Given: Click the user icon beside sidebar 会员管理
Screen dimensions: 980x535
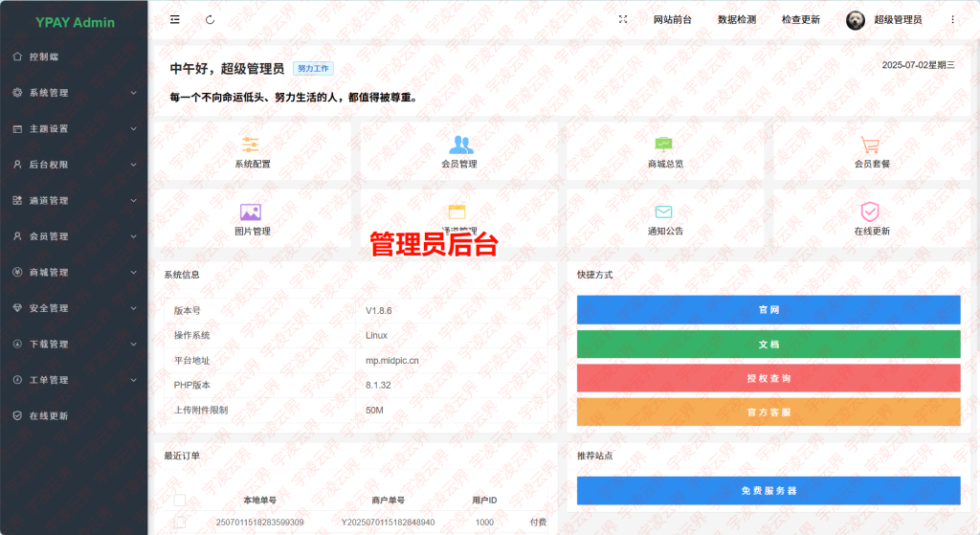Looking at the screenshot, I should click(x=17, y=236).
